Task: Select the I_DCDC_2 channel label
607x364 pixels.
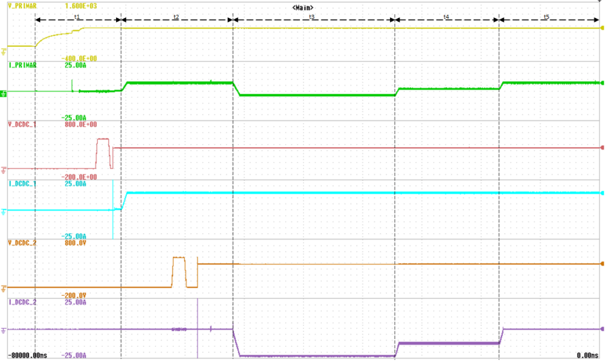Action: 22,302
